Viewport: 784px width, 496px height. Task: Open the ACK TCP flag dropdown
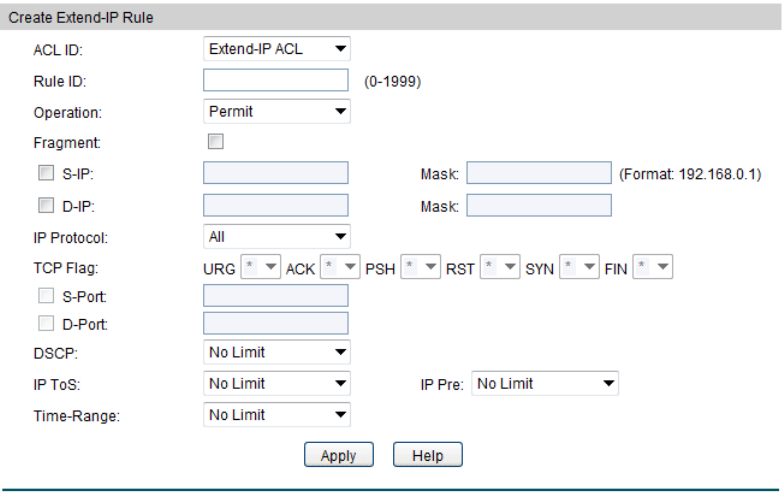click(x=340, y=267)
